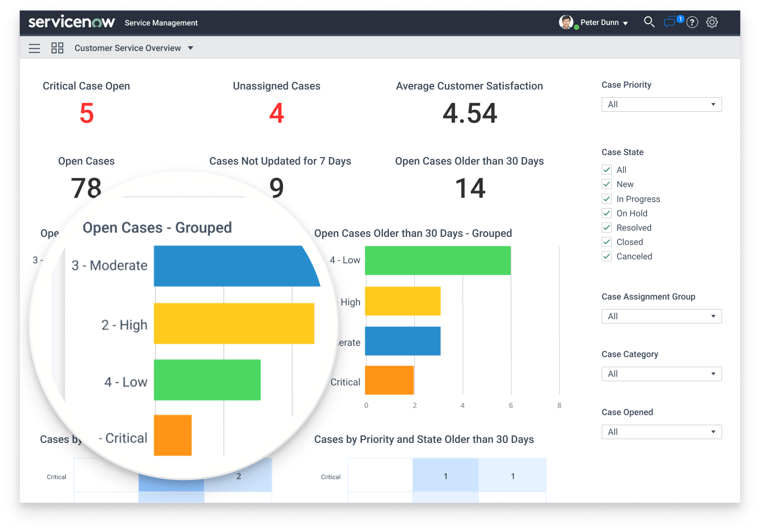
Task: Click the Critical Case Open count 5
Action: pos(87,114)
